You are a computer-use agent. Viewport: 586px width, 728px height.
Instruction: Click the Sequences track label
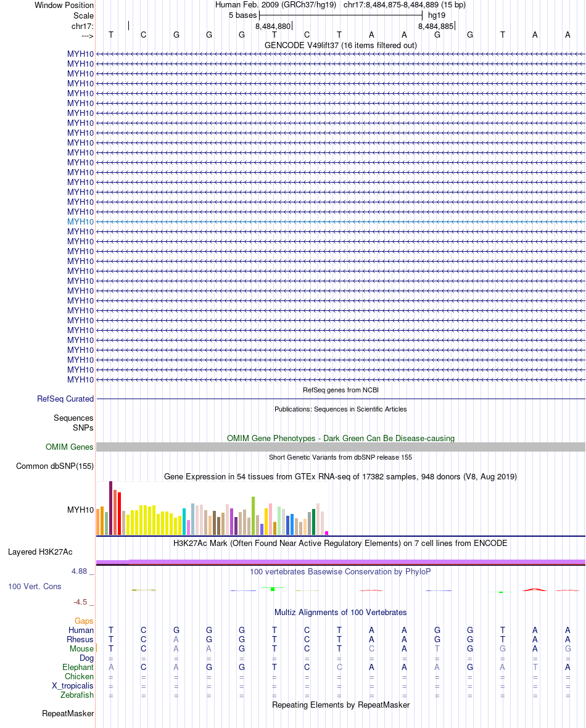pyautogui.click(x=73, y=418)
